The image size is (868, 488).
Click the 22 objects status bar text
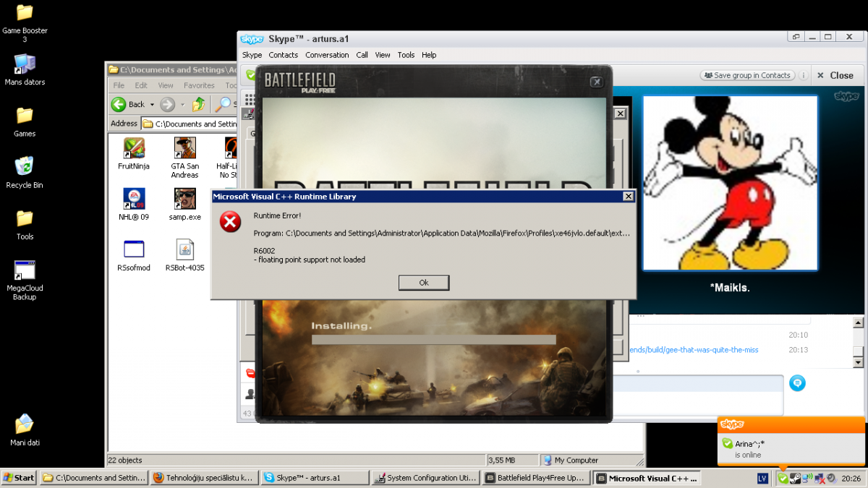coord(125,460)
